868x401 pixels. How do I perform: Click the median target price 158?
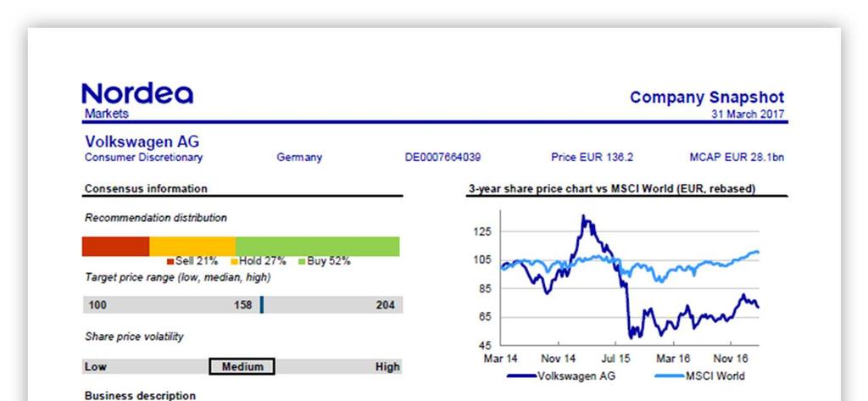[242, 304]
